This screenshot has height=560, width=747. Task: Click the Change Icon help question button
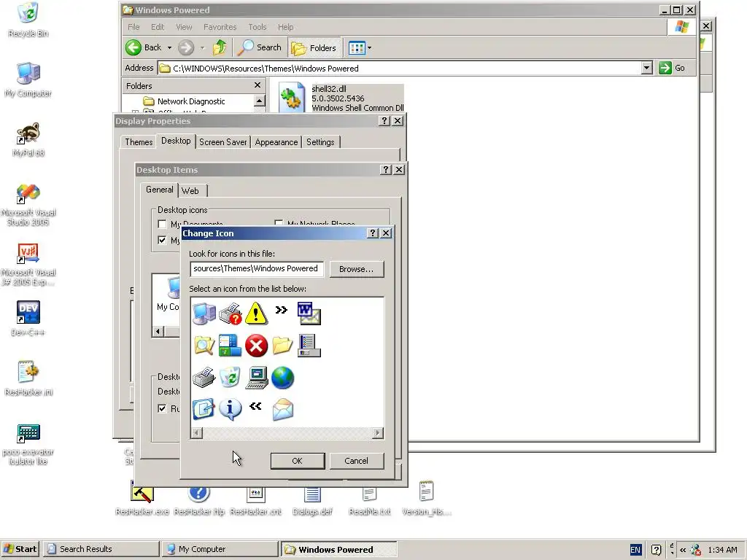click(373, 233)
